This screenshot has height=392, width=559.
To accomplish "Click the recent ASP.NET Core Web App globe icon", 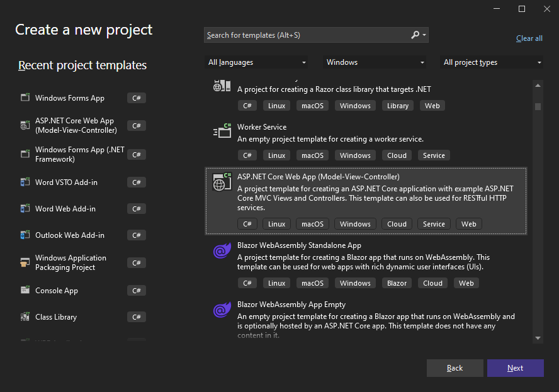I will coord(25,125).
